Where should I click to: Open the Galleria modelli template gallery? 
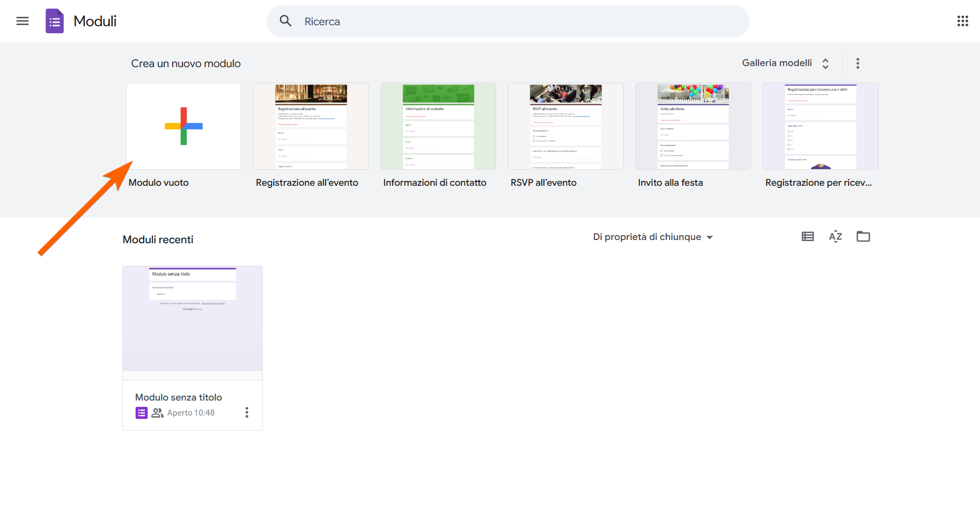pyautogui.click(x=778, y=63)
